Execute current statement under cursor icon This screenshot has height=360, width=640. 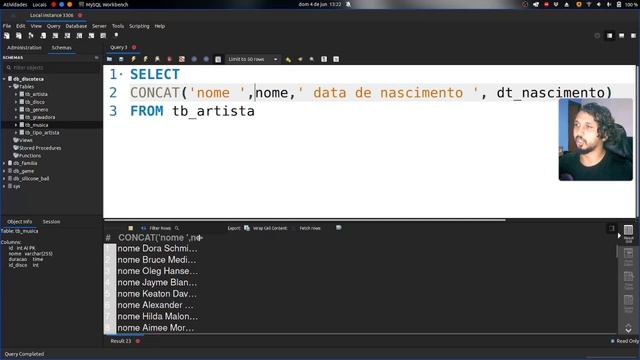pyautogui.click(x=146, y=59)
